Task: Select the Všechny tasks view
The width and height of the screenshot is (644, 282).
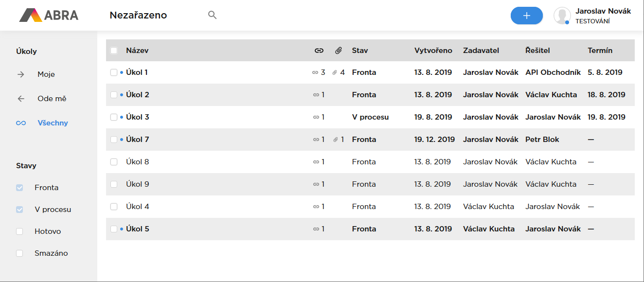Action: tap(53, 123)
